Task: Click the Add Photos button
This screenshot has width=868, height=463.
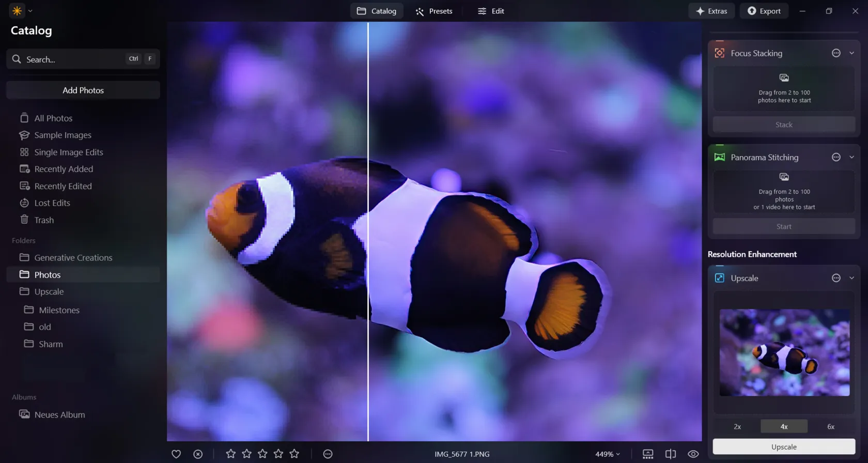Action: click(83, 90)
